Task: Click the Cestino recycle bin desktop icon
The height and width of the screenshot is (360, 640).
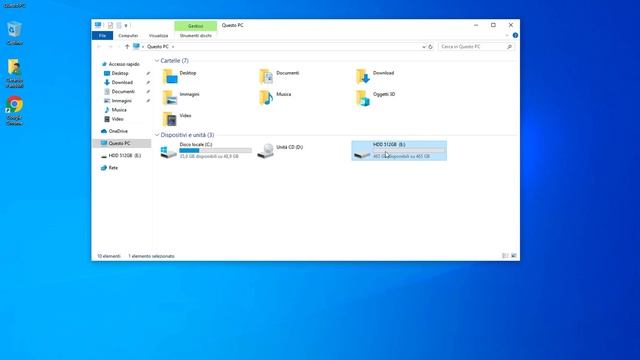Action: [14, 30]
